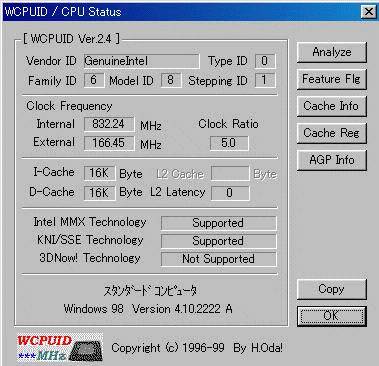Select the Clock Ratio 5.0 field
This screenshot has width=379, height=366.
229,143
